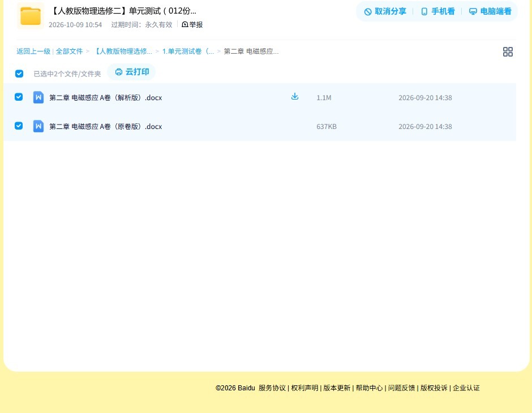532x413 pixels.
Task: Click 服务协议 footer link
Action: tap(272, 388)
